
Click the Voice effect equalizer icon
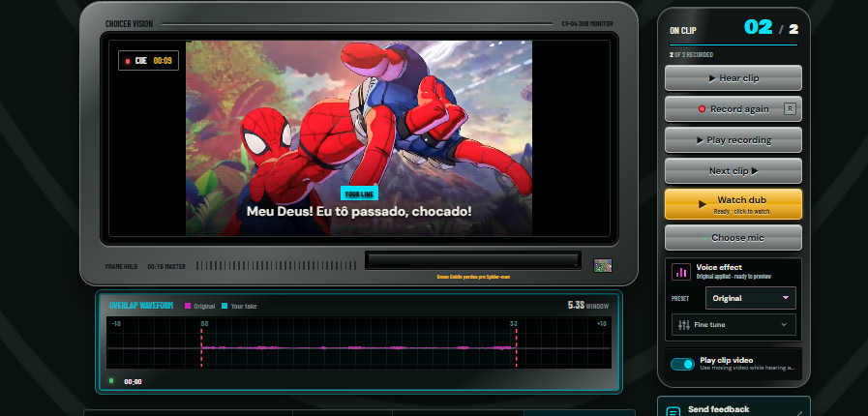click(681, 272)
